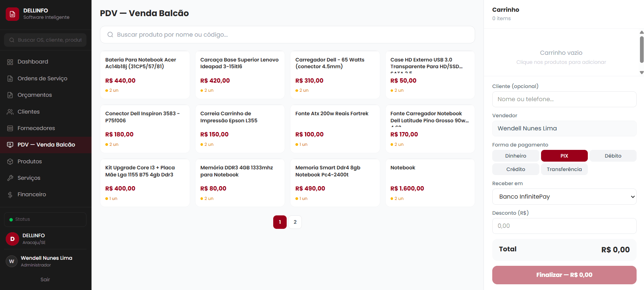The image size is (644, 290).
Task: Click the W user avatar
Action: click(x=12, y=261)
